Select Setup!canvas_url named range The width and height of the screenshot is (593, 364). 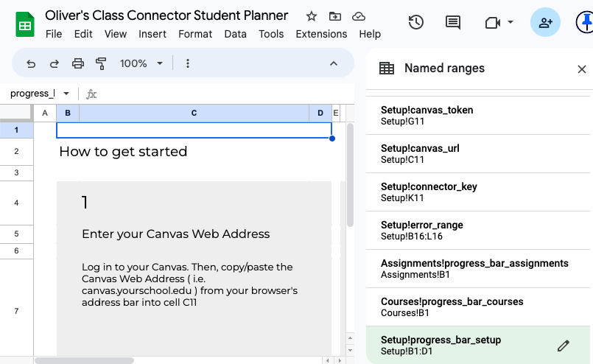pyautogui.click(x=478, y=154)
